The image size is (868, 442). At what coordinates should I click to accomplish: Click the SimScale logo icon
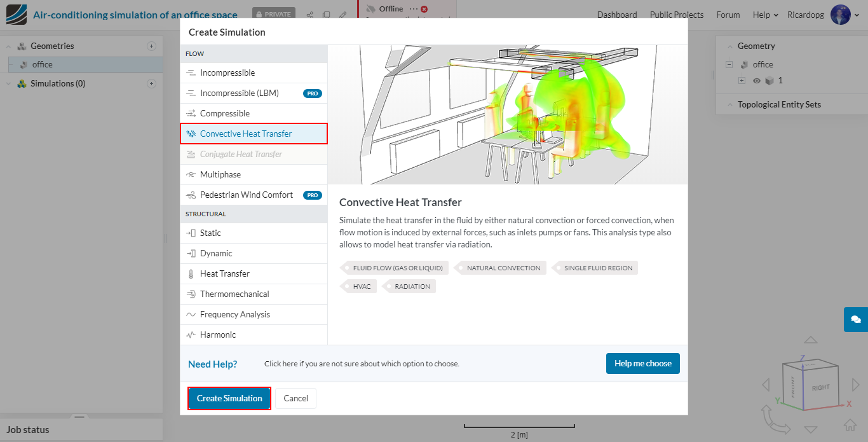pyautogui.click(x=17, y=14)
